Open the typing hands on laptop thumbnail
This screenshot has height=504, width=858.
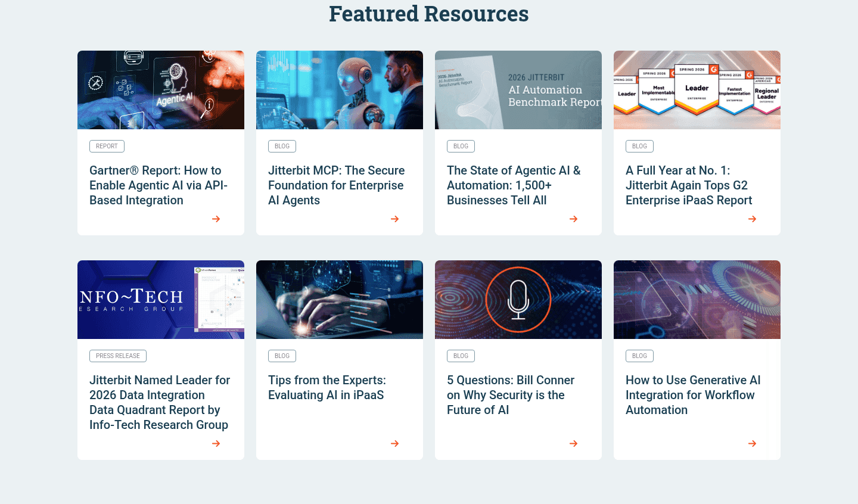pos(340,300)
